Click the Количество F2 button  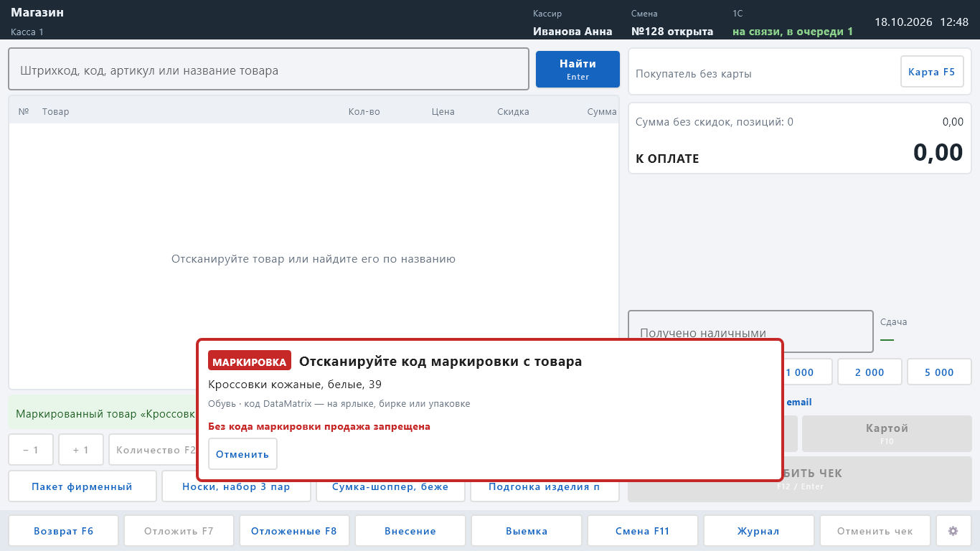tap(153, 450)
